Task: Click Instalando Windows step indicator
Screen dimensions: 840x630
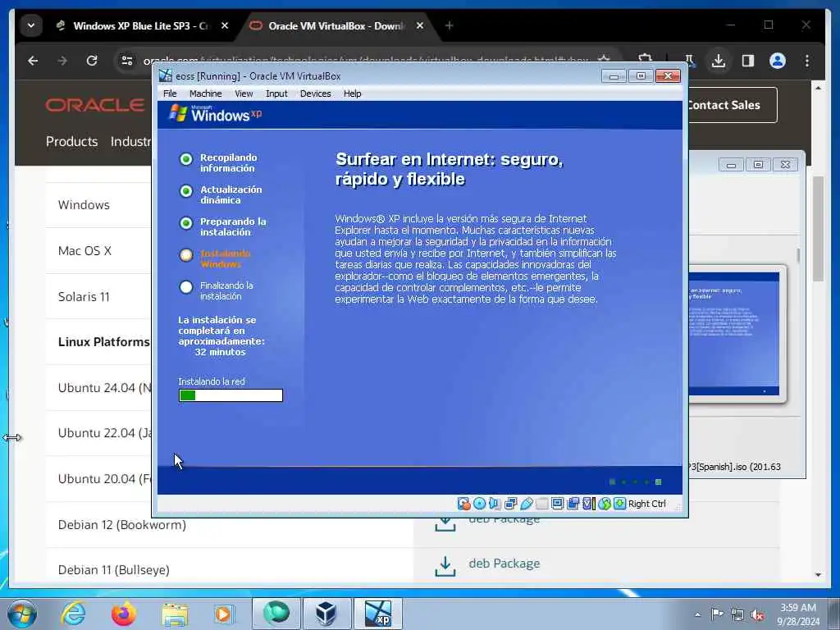Action: 186,255
